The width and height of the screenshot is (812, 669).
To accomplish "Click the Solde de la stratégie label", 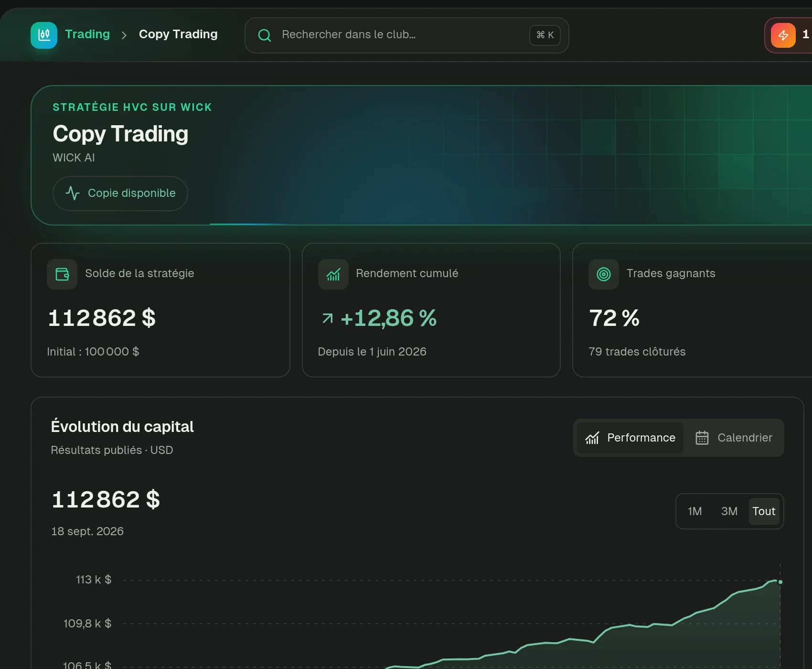I will [x=139, y=273].
